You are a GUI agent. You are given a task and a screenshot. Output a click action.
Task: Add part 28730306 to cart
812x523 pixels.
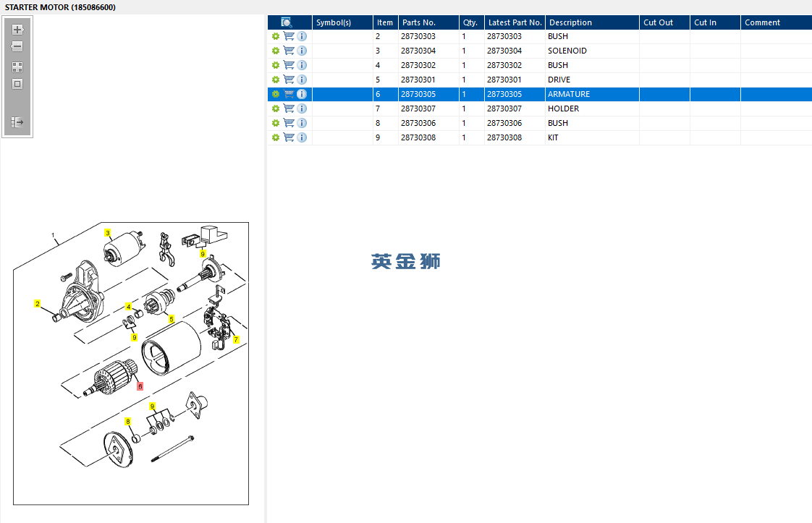pos(289,123)
